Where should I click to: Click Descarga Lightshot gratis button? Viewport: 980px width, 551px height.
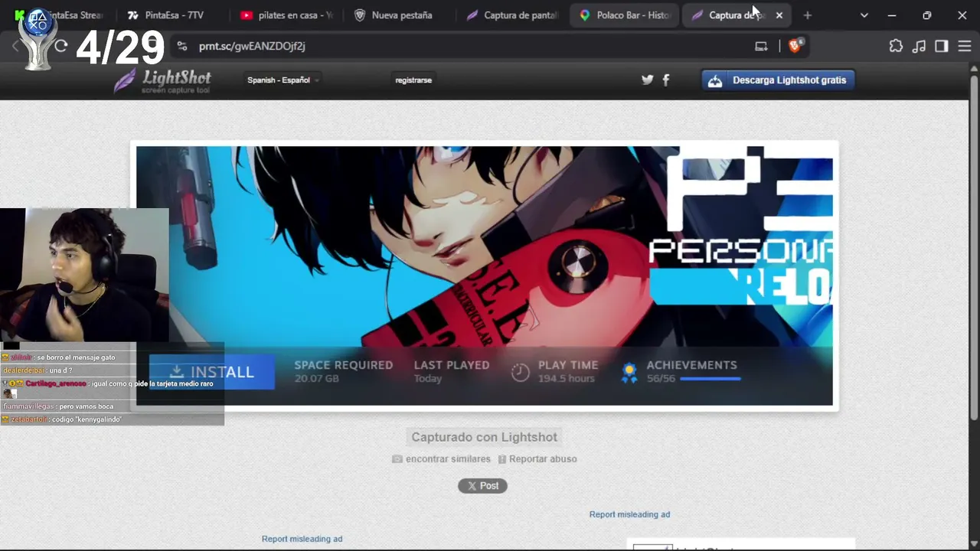(x=779, y=80)
